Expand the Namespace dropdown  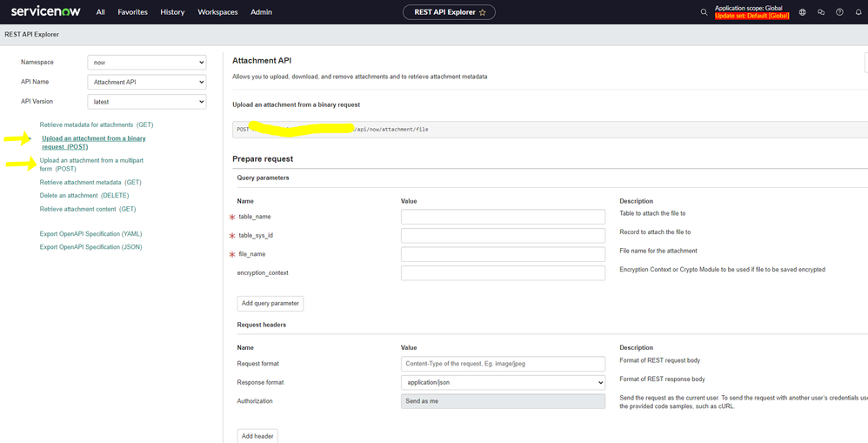coord(147,63)
